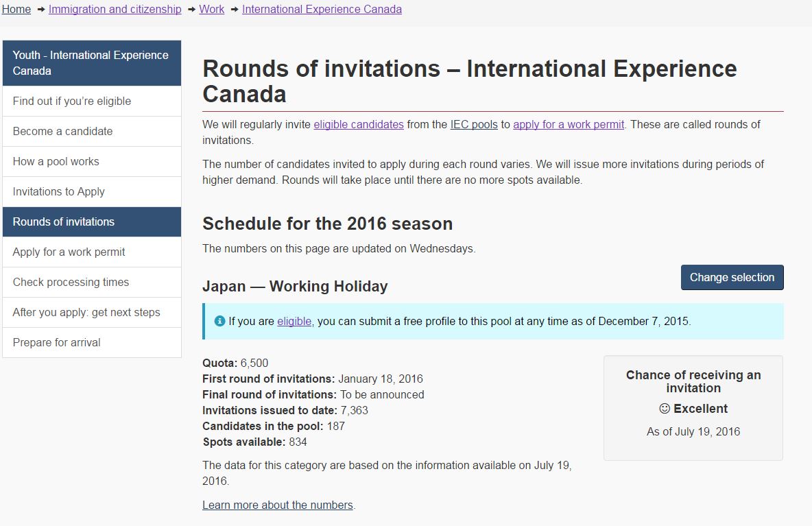Open Become a candidate in the sidebar
Image resolution: width=812 pixels, height=526 pixels.
(x=92, y=132)
